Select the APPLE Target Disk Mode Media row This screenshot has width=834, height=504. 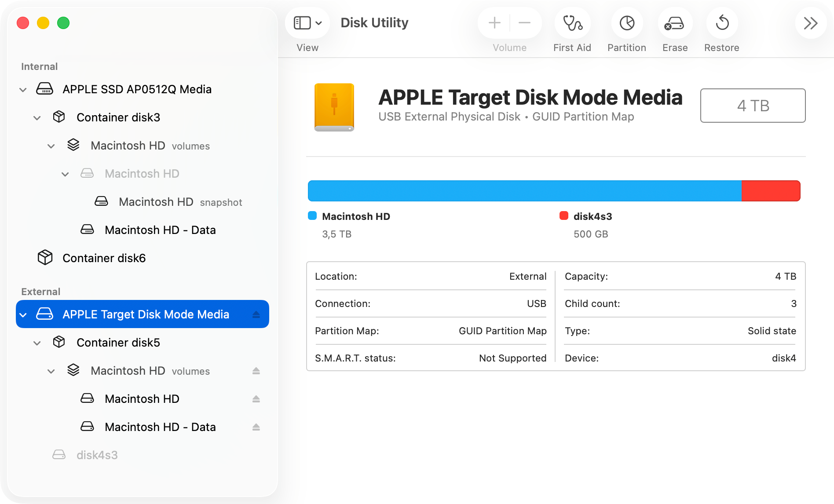click(143, 314)
